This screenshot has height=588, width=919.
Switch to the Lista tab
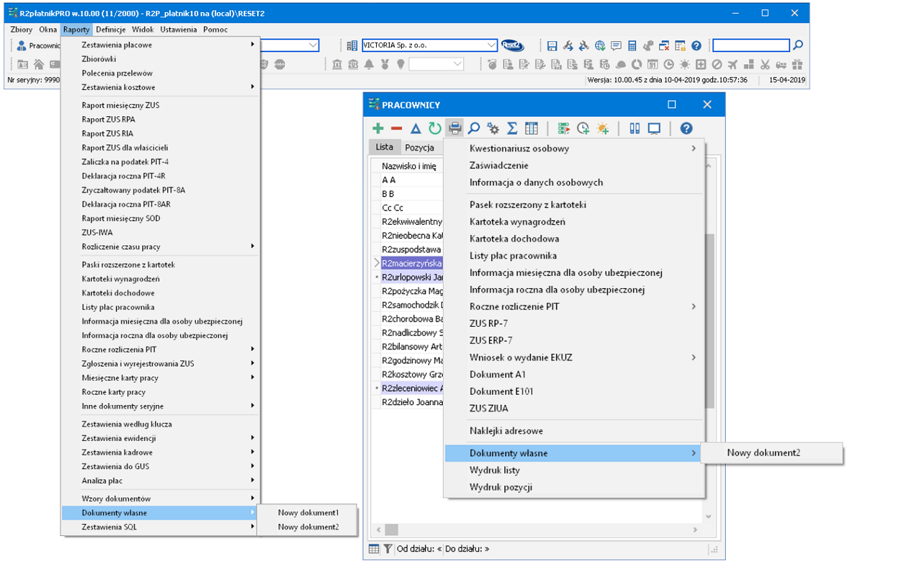[384, 146]
